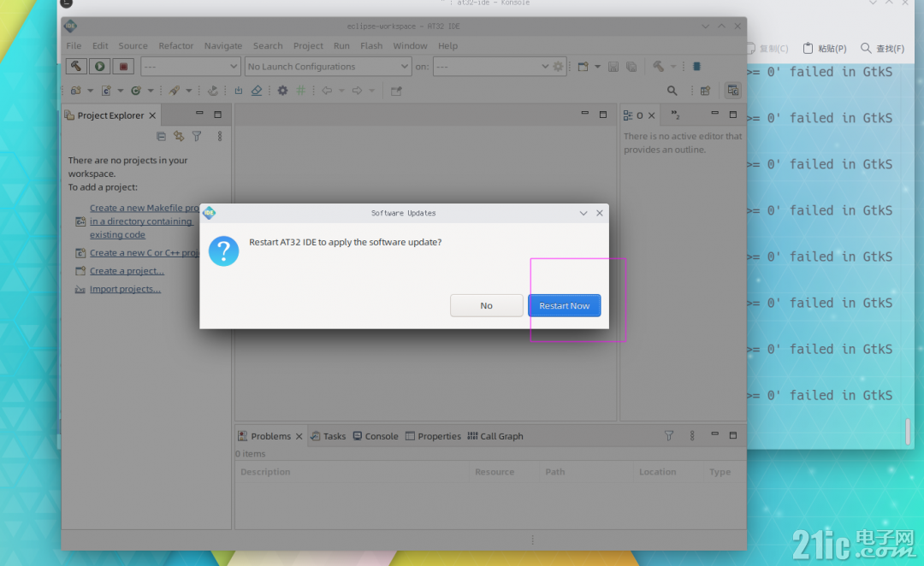Select the C/C++ perspective button

tap(732, 91)
